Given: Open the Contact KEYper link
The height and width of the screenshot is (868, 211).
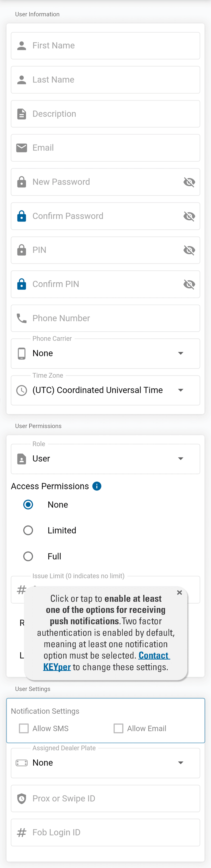Looking at the screenshot, I should point(154,655).
